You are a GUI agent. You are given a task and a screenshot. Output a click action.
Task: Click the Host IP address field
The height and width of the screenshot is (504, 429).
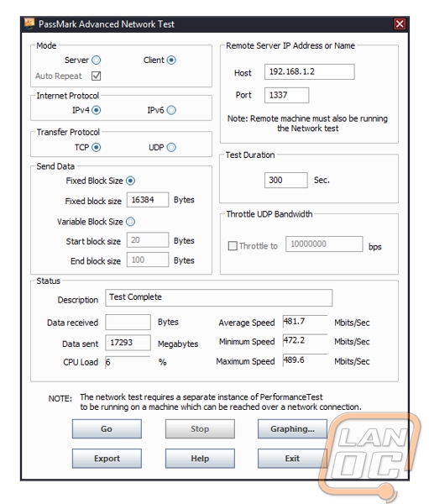pyautogui.click(x=310, y=71)
